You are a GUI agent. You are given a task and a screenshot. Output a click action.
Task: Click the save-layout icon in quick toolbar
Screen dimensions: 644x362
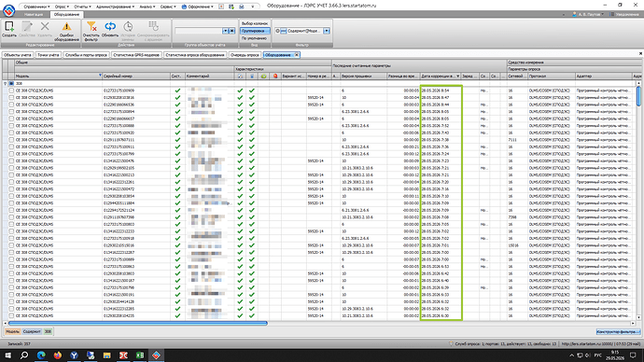pos(231,7)
